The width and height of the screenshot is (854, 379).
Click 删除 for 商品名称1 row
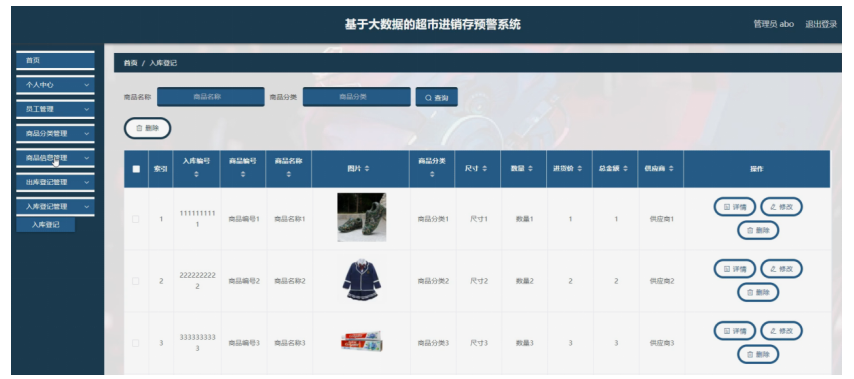click(x=758, y=230)
